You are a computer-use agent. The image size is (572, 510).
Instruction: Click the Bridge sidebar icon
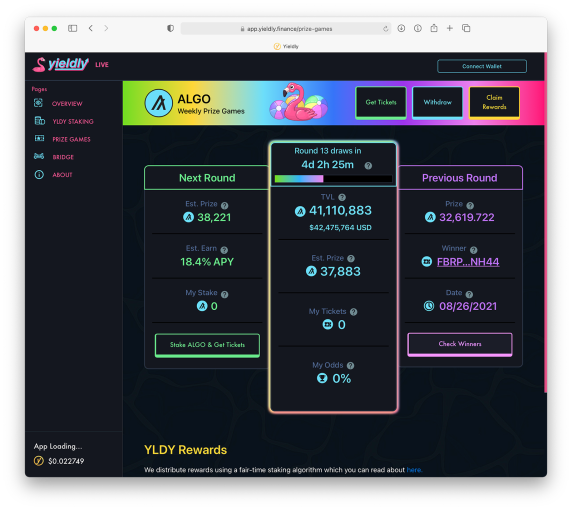coord(39,156)
